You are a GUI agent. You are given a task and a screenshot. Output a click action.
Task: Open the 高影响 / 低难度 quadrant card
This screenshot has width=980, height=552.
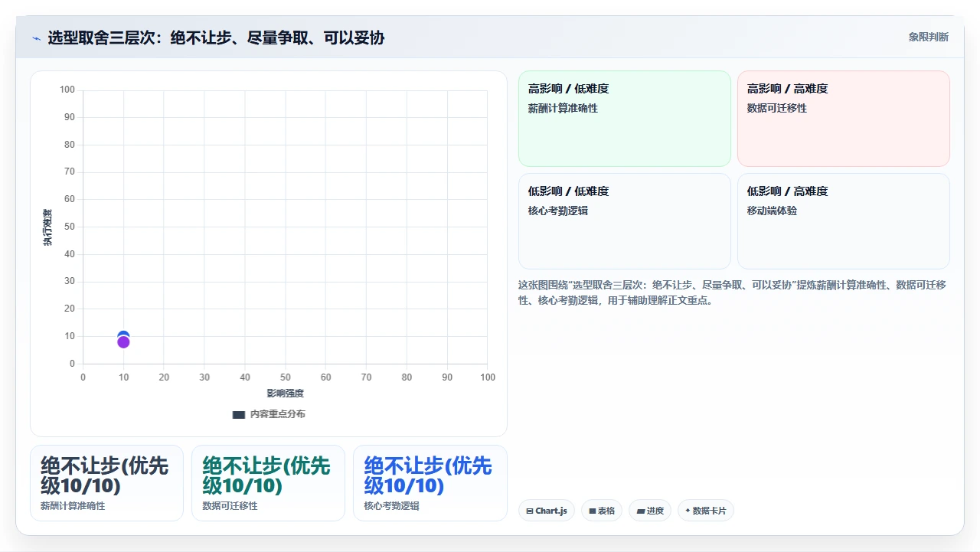tap(625, 119)
